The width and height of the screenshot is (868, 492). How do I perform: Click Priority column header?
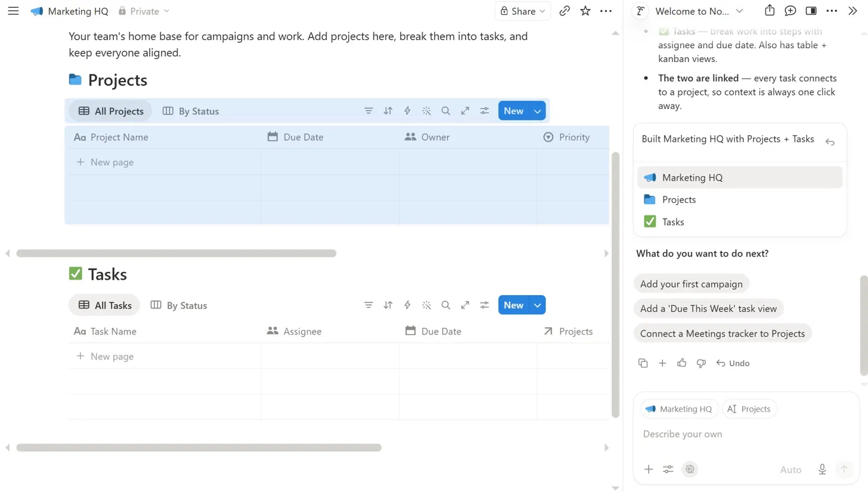[x=573, y=137]
